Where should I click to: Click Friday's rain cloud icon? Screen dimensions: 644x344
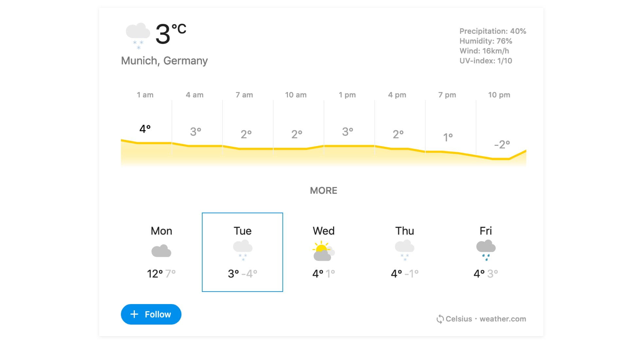coord(486,251)
